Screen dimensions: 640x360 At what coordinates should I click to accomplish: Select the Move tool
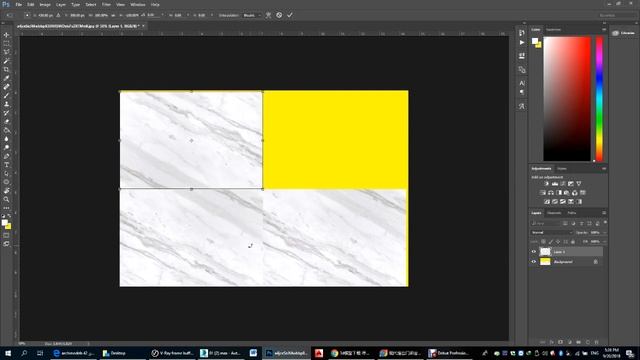(6, 35)
